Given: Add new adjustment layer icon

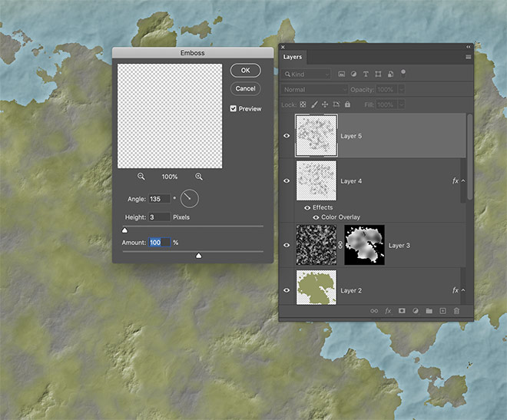Looking at the screenshot, I should point(415,311).
